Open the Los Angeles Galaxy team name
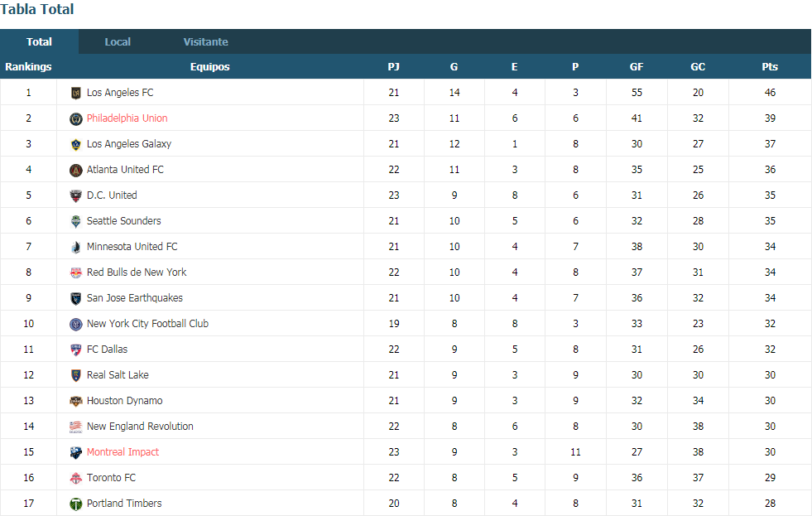 [x=129, y=144]
